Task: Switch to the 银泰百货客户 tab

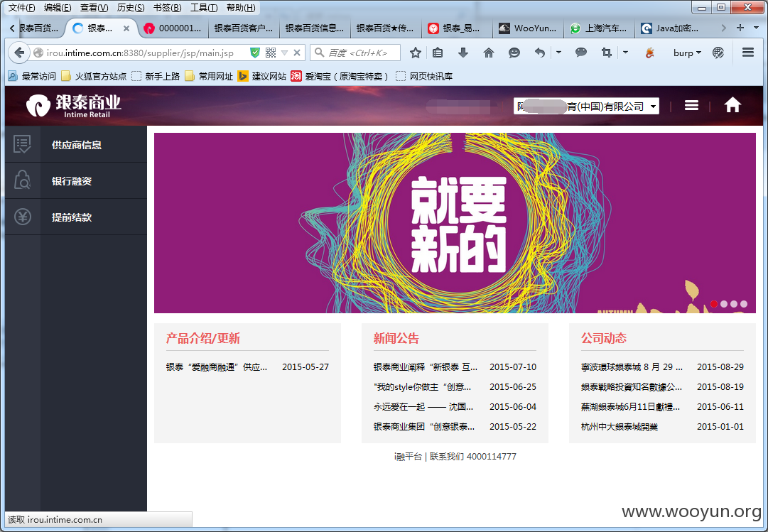Action: 244,28
